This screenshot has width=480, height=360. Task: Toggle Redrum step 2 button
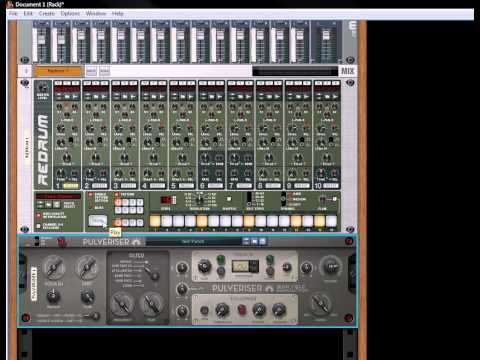[167, 221]
